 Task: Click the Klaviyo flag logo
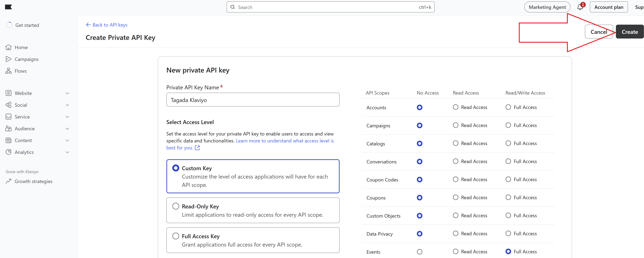click(x=8, y=7)
